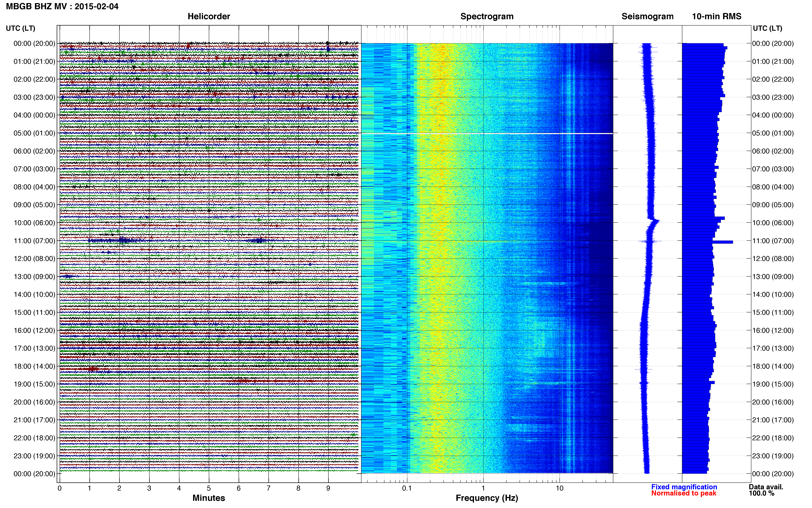Click the left 'UTC (LT)' axis label
Screen dimensions: 812x508
21,28
